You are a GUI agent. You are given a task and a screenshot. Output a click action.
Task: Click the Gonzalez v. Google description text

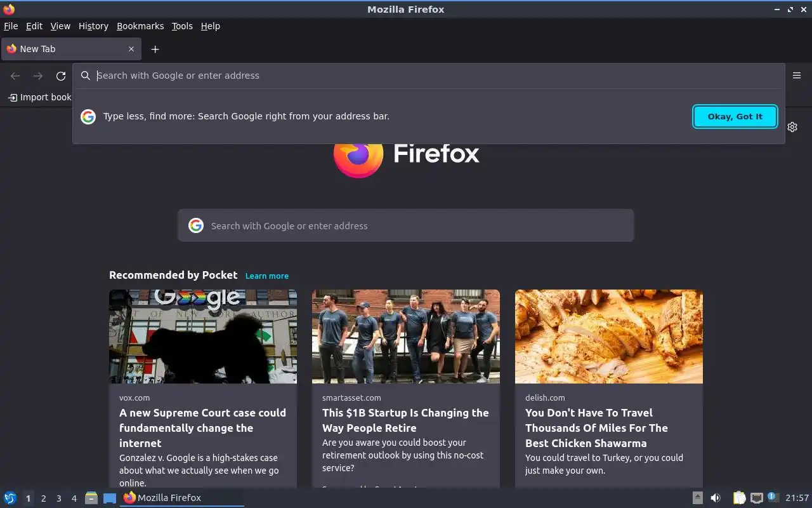199,471
